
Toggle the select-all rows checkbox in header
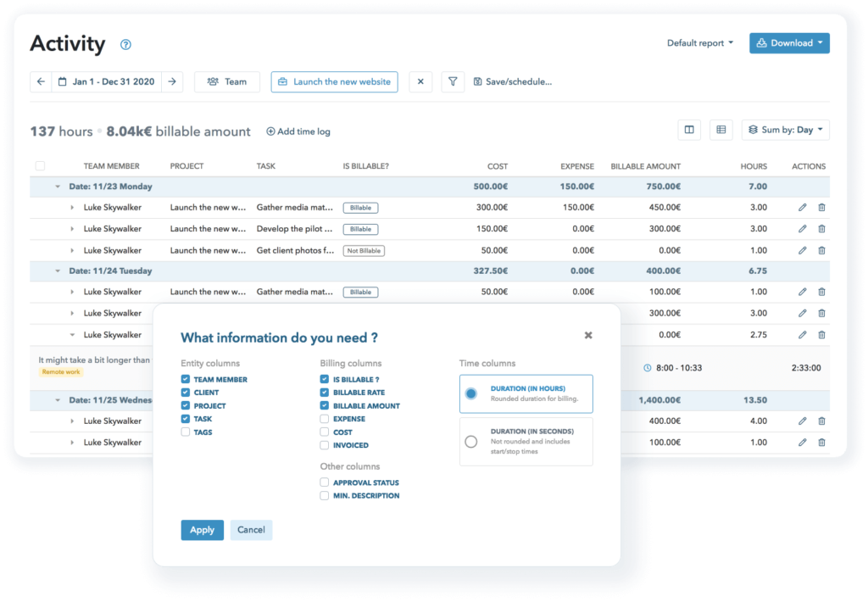pyautogui.click(x=40, y=165)
